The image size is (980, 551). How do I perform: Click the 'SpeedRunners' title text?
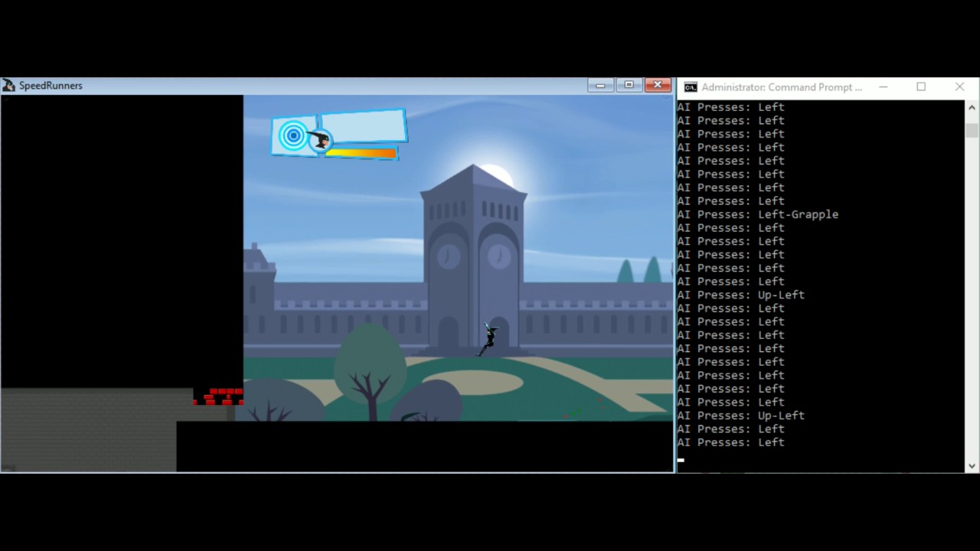pos(51,86)
